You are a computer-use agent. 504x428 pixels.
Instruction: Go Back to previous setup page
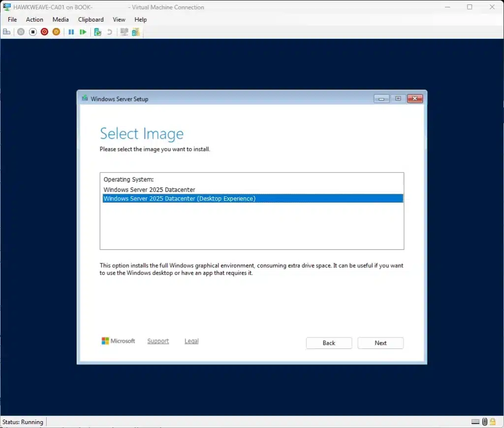(x=329, y=343)
